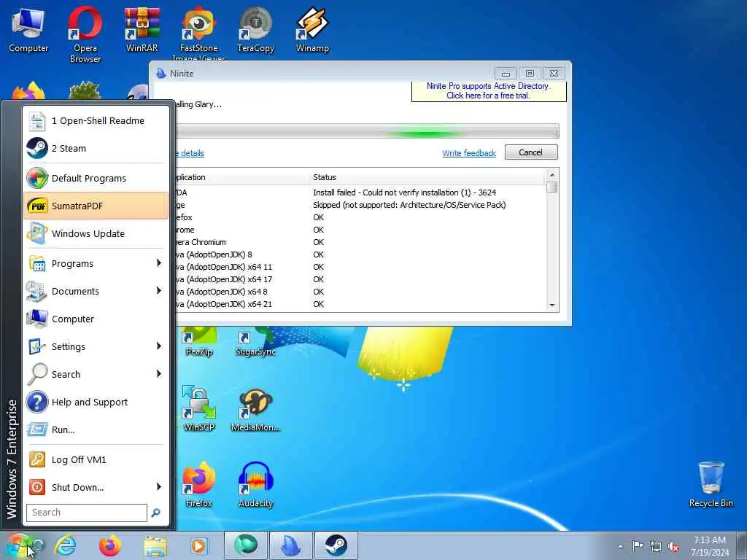This screenshot has height=560, width=747.
Task: Click the Ninite Pro free trial banner
Action: pos(489,91)
